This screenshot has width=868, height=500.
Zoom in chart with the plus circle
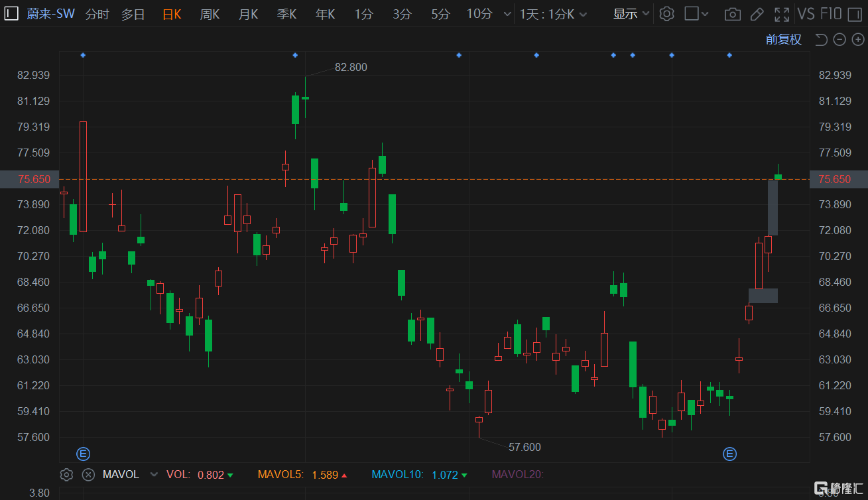point(857,40)
